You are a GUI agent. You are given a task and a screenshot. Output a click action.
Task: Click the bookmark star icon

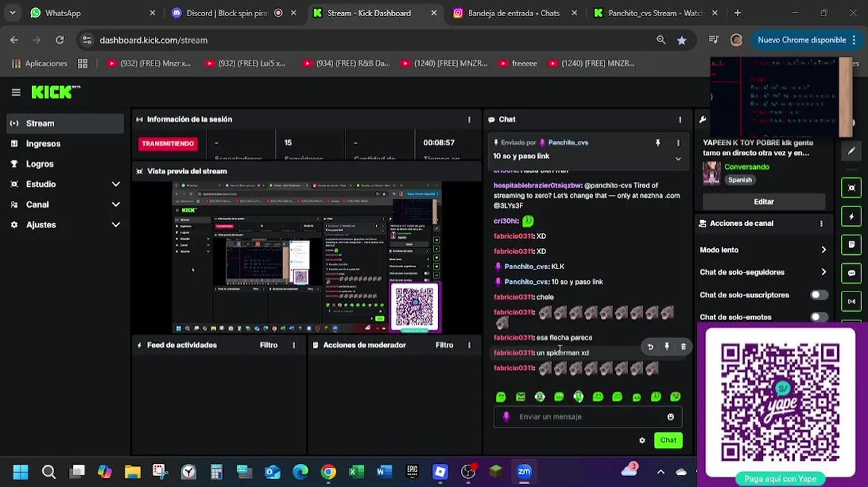[x=681, y=40]
